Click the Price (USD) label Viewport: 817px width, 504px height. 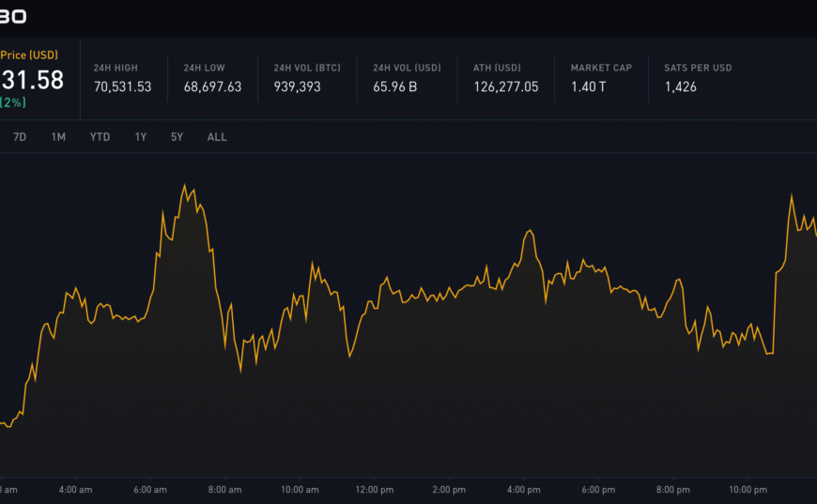click(29, 54)
